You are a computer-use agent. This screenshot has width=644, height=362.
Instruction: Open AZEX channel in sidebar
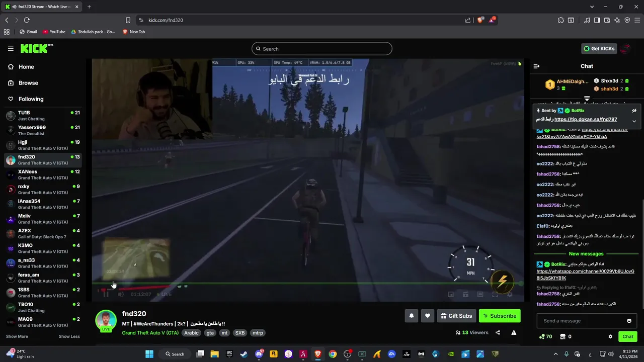coord(43,234)
